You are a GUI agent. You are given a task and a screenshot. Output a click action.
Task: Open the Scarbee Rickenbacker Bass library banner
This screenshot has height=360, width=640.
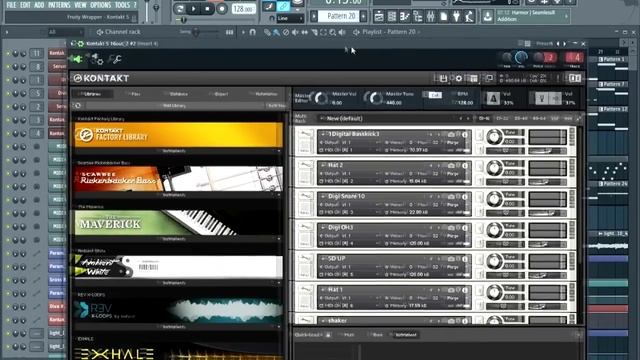178,179
